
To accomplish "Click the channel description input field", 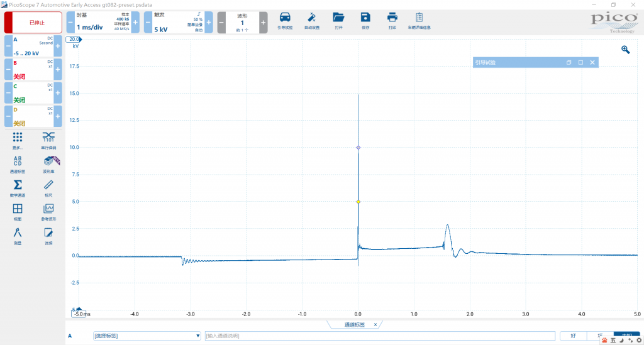I will pos(380,336).
